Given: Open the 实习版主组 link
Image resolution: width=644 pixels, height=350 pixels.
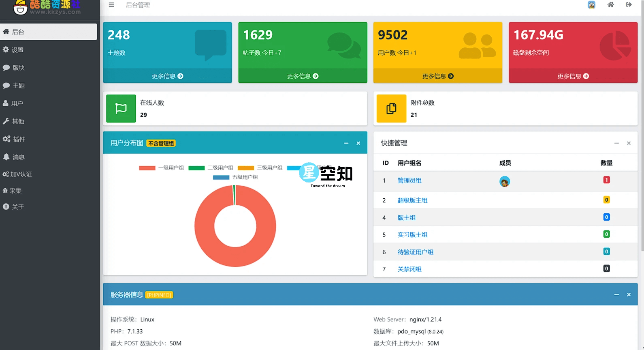Looking at the screenshot, I should pyautogui.click(x=412, y=235).
